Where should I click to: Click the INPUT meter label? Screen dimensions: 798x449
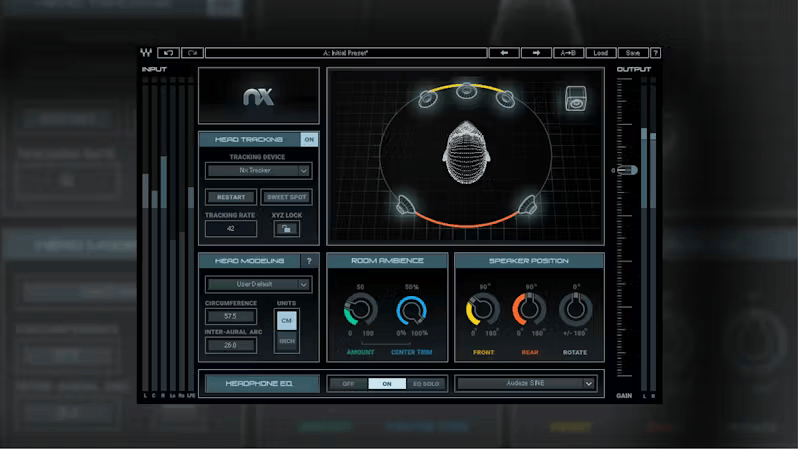coord(154,69)
